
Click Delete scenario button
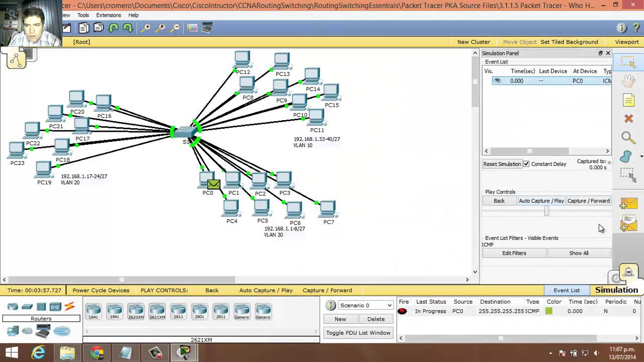coord(376,319)
